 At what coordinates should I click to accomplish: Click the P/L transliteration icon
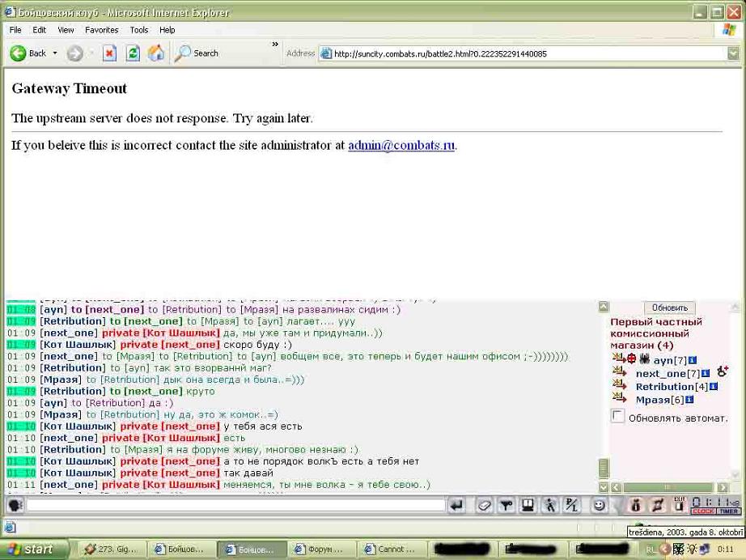tap(571, 505)
